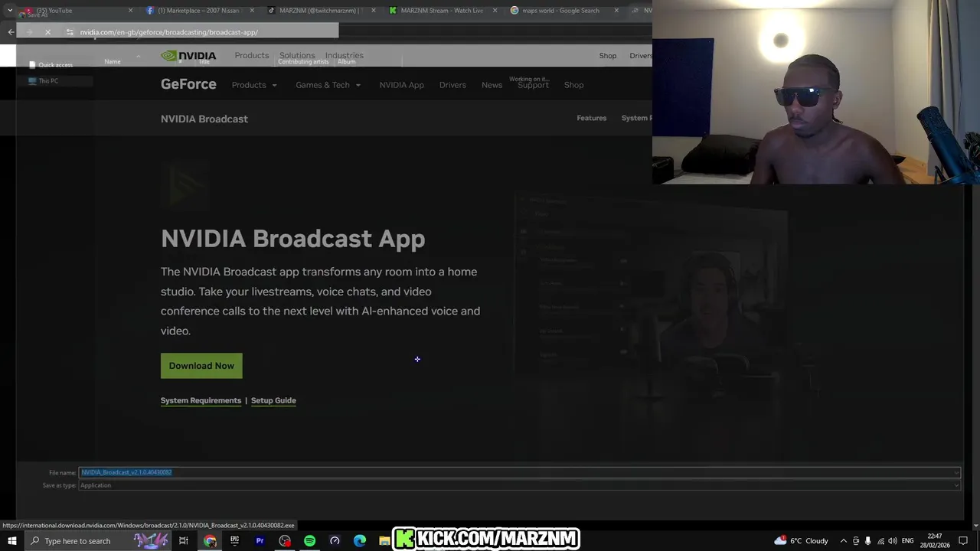Open the notification center icon
980x551 pixels.
coord(963,541)
